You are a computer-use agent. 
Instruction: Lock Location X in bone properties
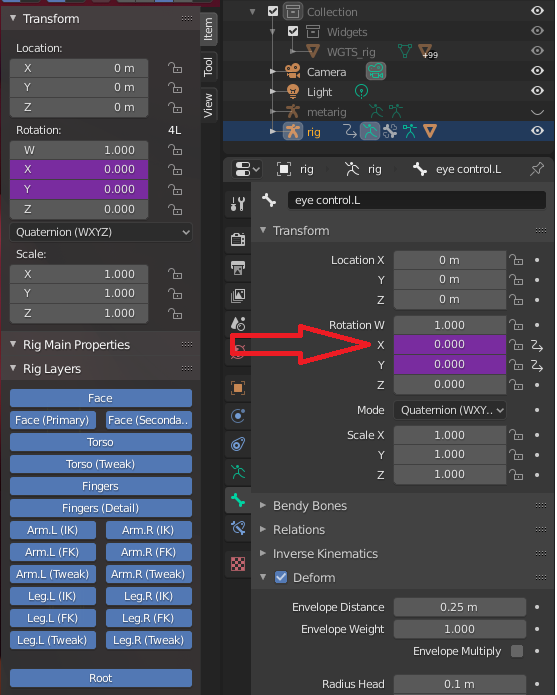tap(516, 260)
